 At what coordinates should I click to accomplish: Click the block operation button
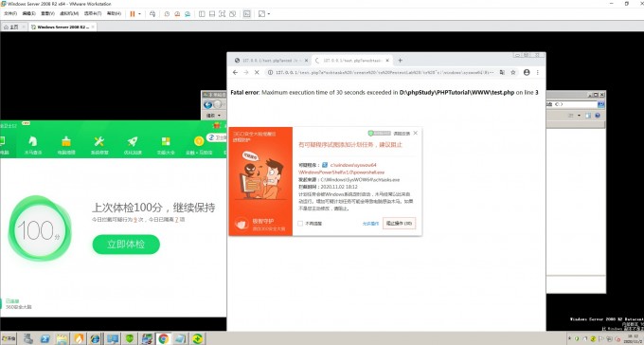click(x=400, y=224)
